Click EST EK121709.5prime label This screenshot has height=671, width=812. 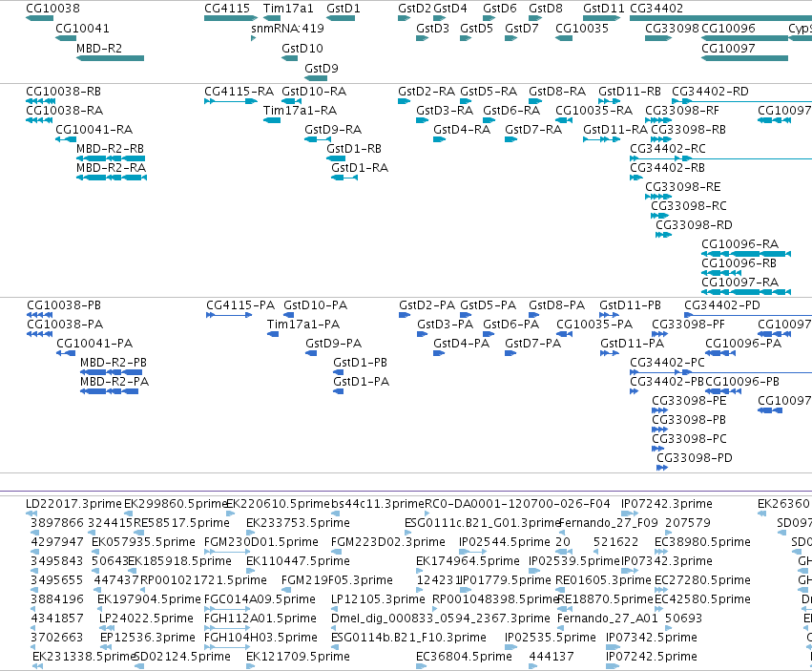click(298, 657)
